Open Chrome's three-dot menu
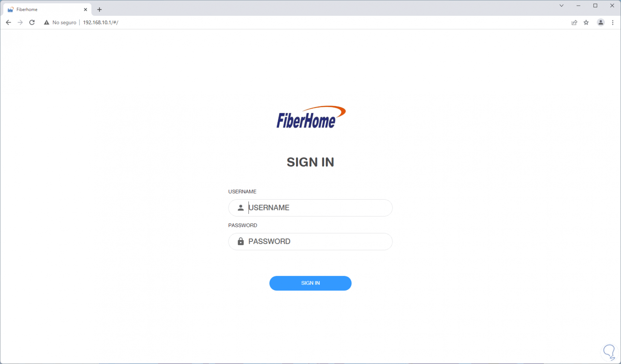 [613, 23]
